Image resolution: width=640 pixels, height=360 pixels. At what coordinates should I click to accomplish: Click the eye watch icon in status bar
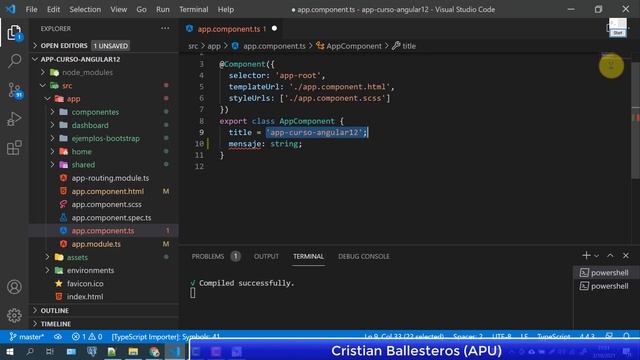click(x=58, y=337)
